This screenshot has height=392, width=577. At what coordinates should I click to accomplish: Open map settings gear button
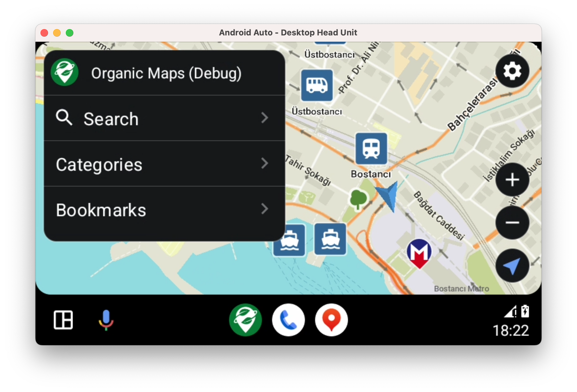pyautogui.click(x=512, y=71)
